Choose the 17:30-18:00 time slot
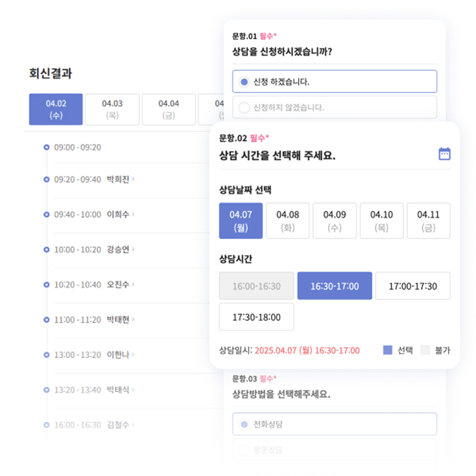Viewport: 476px width, 476px height. click(x=257, y=317)
